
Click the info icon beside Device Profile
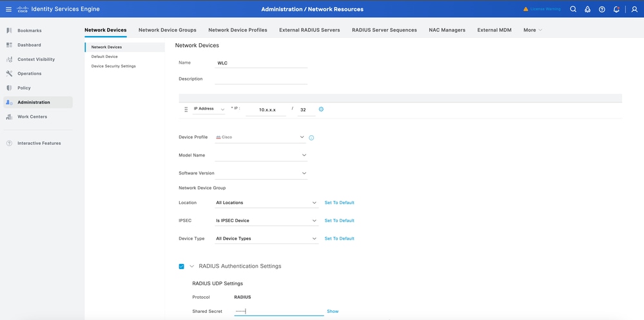point(311,138)
